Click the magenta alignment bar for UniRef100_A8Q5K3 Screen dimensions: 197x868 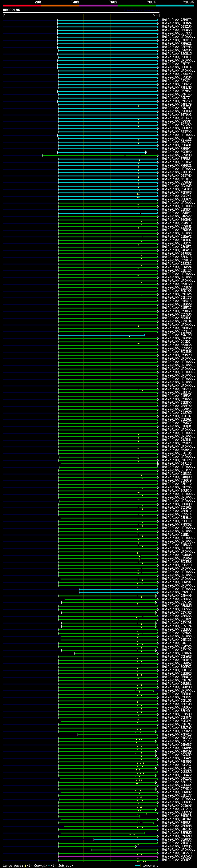(108, 857)
